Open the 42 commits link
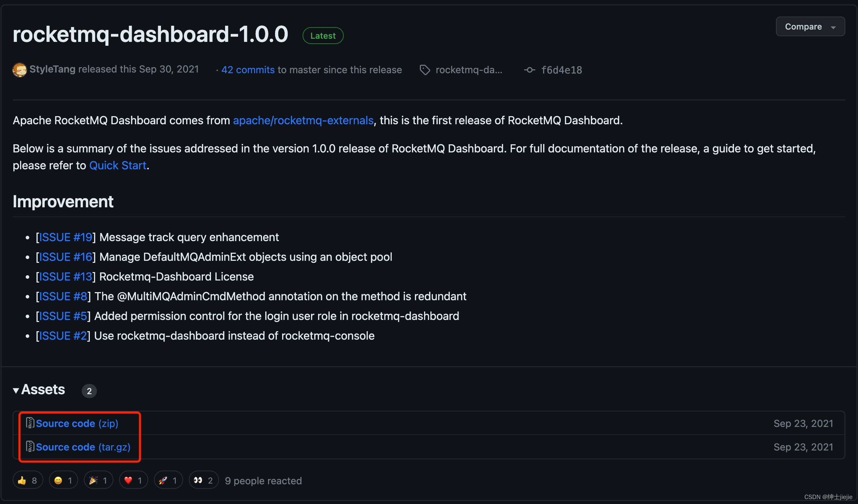858x504 pixels. click(248, 70)
